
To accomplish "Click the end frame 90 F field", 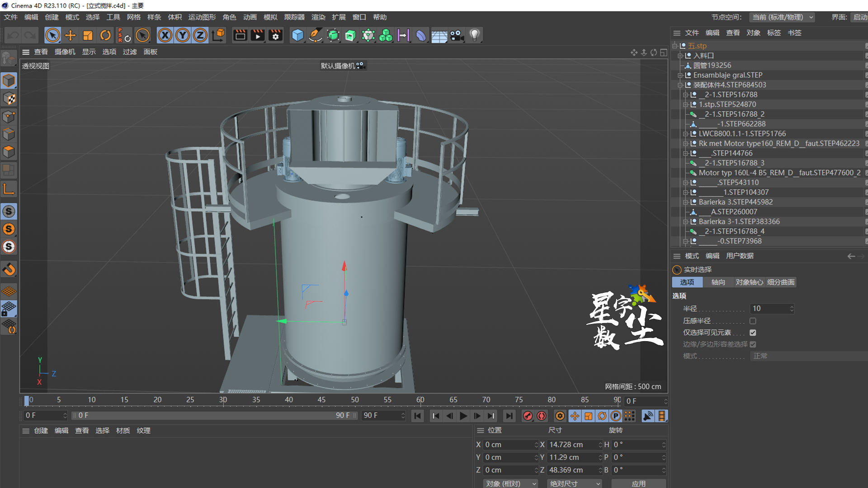I will (x=384, y=416).
